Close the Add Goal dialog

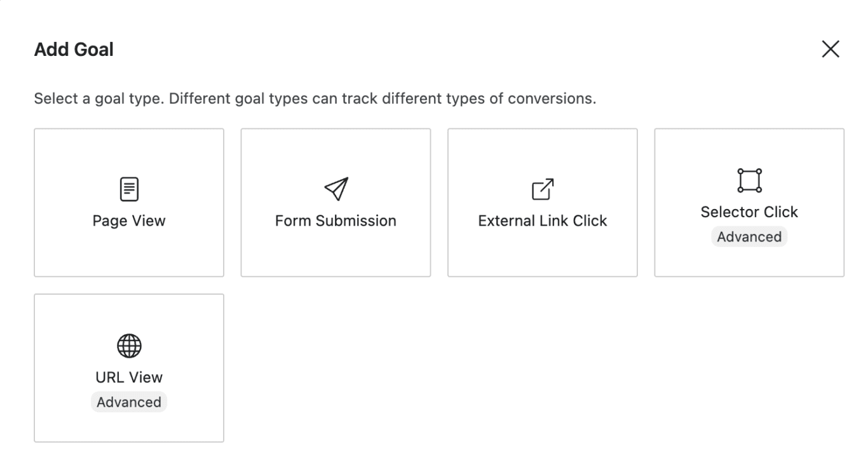tap(831, 50)
